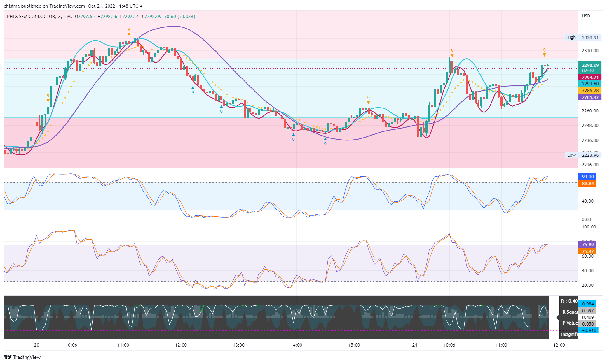Screen dimensions: 607x364
Task: Click the orange 9 marker near 15:15
Action: (x=368, y=100)
